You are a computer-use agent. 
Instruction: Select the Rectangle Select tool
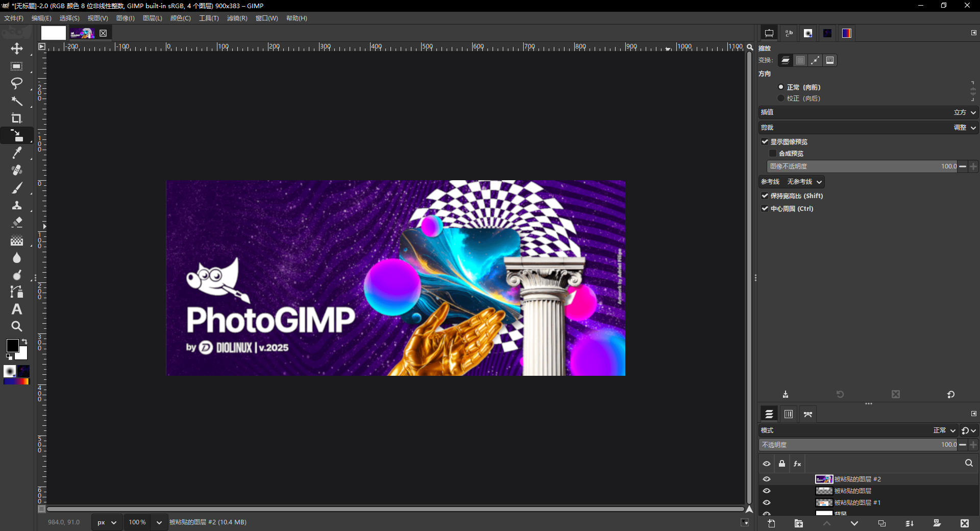(x=17, y=66)
